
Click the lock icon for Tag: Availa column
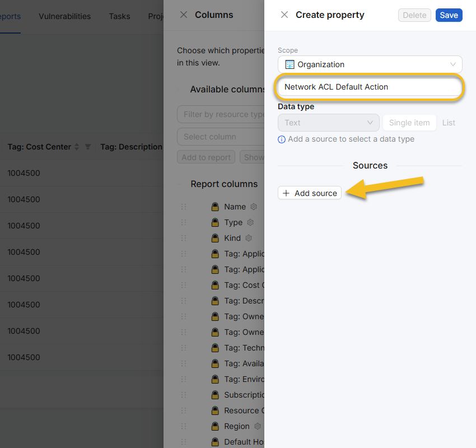[x=215, y=363]
